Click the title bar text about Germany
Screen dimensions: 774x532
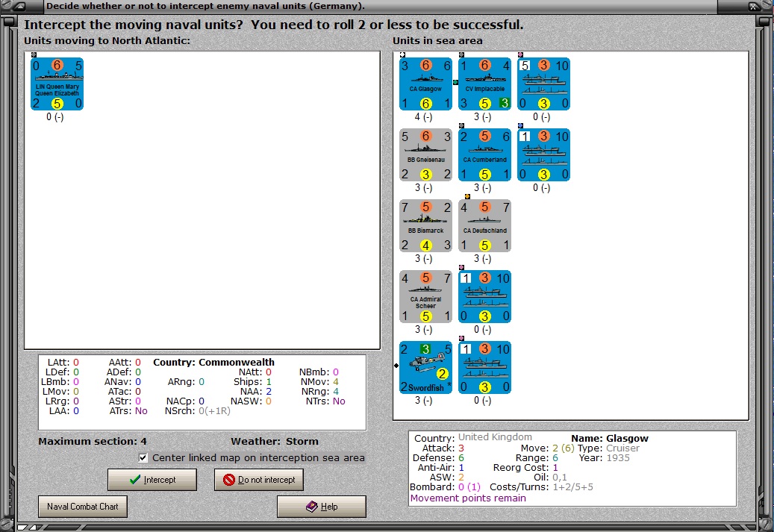205,6
